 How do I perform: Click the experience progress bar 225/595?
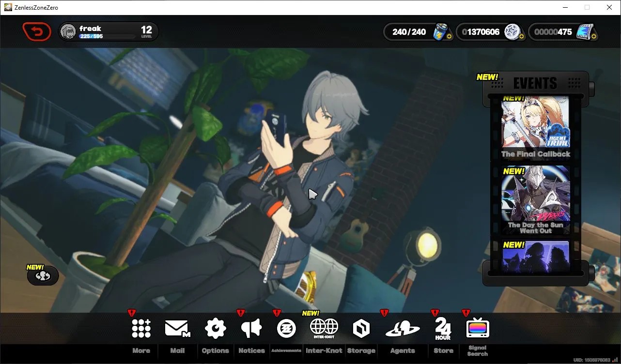click(x=107, y=36)
